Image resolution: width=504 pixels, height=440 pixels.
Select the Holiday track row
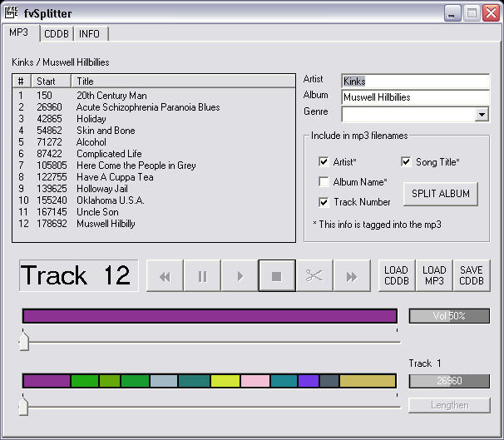[154, 119]
